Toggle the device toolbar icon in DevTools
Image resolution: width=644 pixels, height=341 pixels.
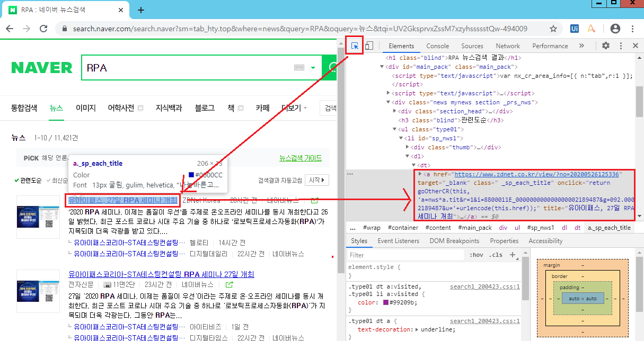pyautogui.click(x=369, y=46)
